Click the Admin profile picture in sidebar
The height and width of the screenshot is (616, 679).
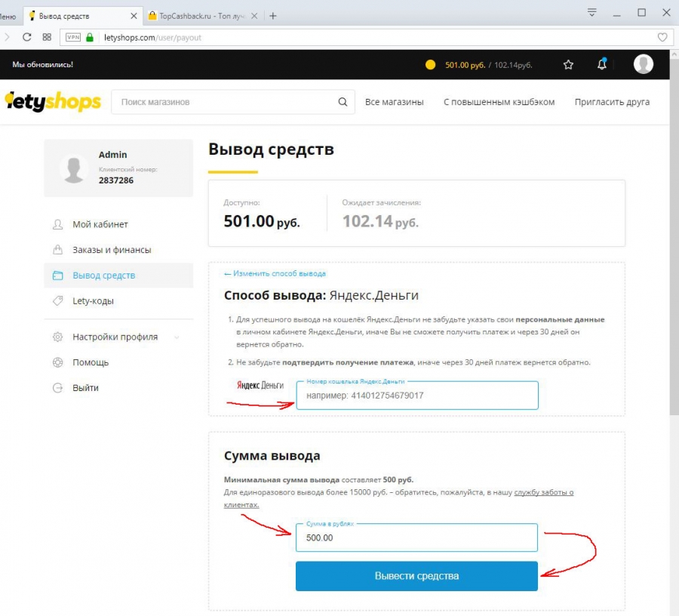pyautogui.click(x=74, y=168)
